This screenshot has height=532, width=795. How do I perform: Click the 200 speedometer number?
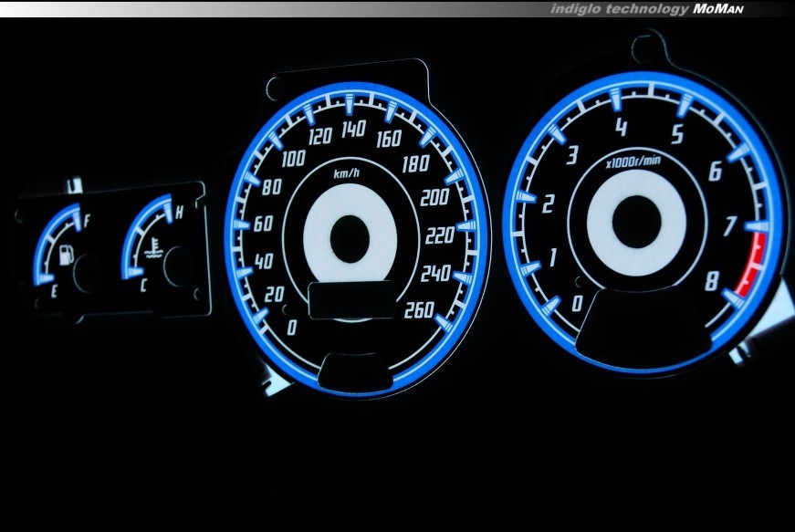(x=434, y=198)
